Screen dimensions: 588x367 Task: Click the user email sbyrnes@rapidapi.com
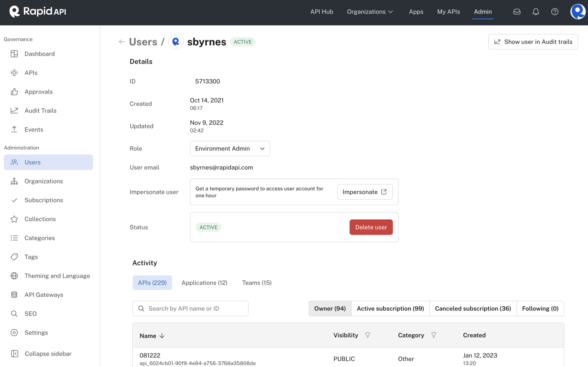(x=221, y=167)
